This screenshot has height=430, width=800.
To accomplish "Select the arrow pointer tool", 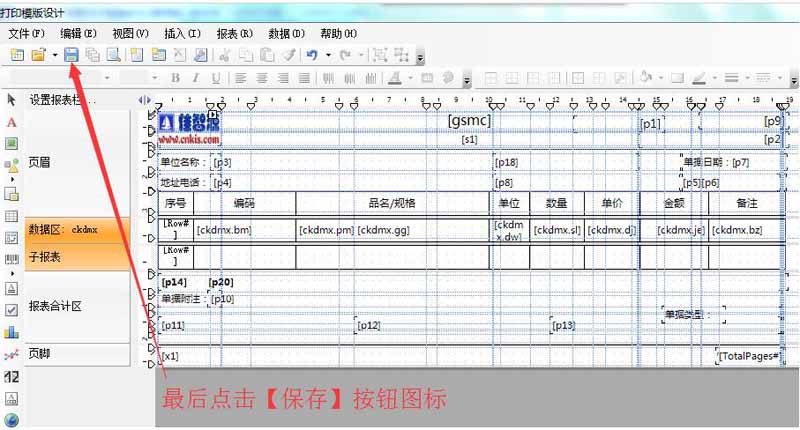I will coord(12,100).
